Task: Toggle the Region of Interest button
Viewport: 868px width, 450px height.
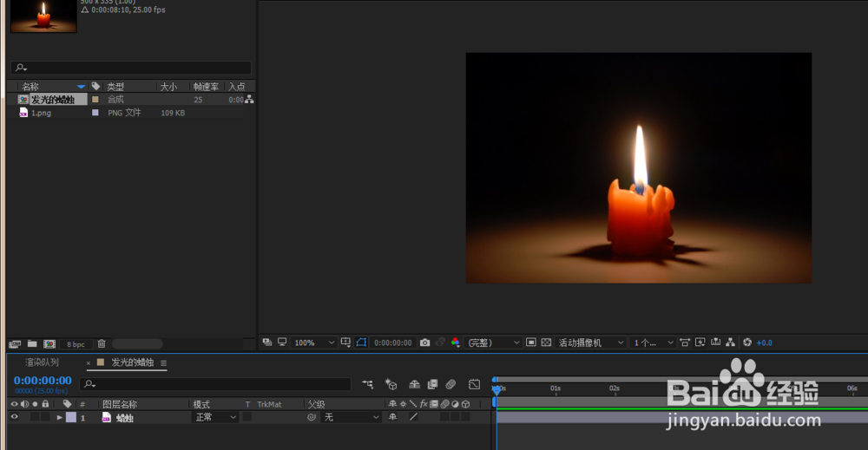Action: (x=531, y=342)
